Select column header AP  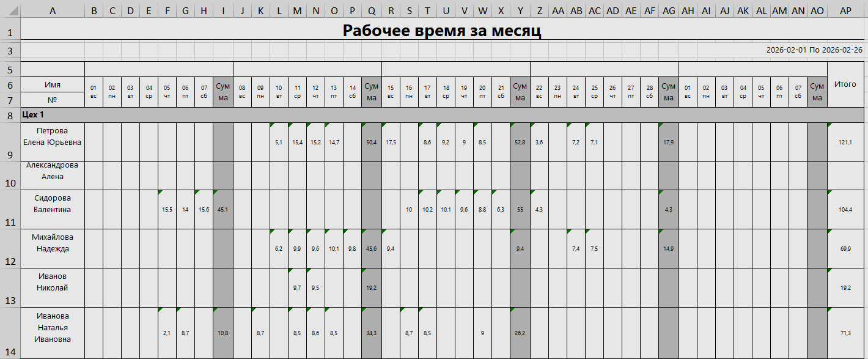845,10
